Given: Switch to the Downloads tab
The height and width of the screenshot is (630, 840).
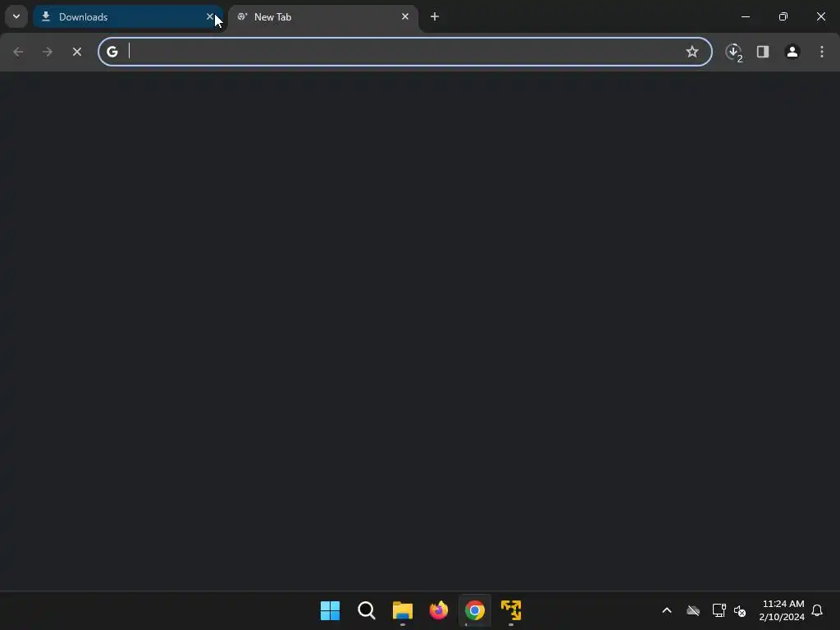Looking at the screenshot, I should [x=127, y=17].
